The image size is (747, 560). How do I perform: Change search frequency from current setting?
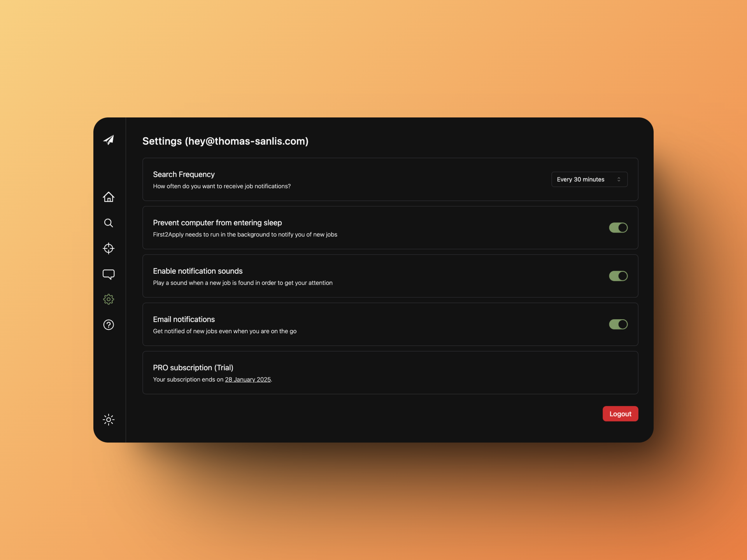(588, 179)
